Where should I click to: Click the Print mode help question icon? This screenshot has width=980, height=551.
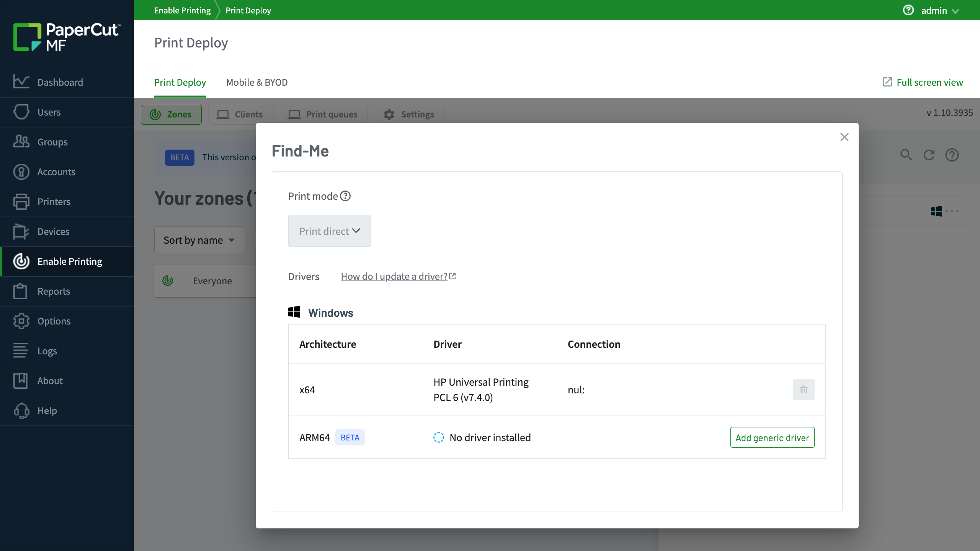[x=345, y=196]
